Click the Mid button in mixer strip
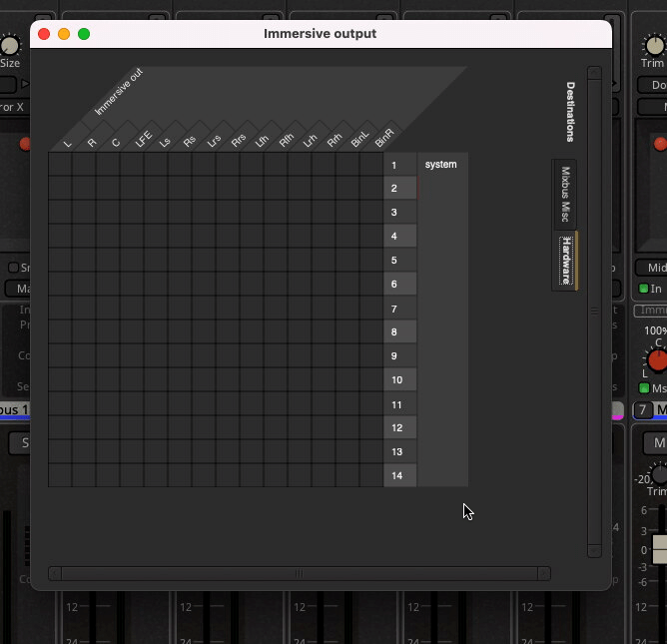667x644 pixels. 652,268
